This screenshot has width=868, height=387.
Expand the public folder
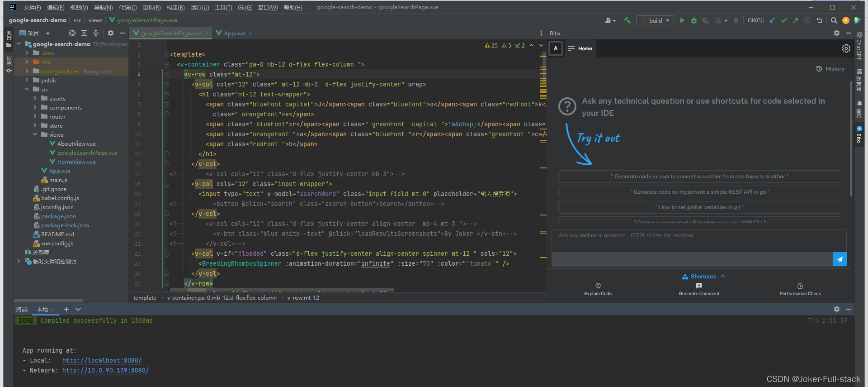pos(27,80)
